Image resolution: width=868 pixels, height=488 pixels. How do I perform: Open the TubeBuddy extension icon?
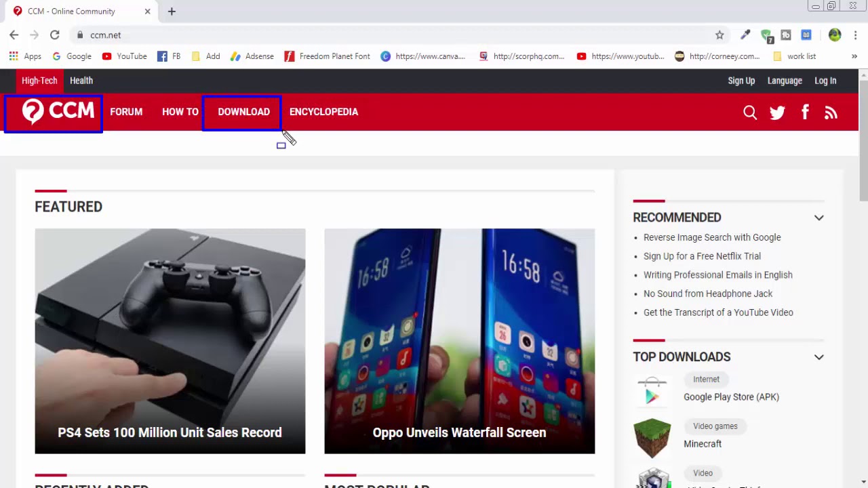[786, 35]
